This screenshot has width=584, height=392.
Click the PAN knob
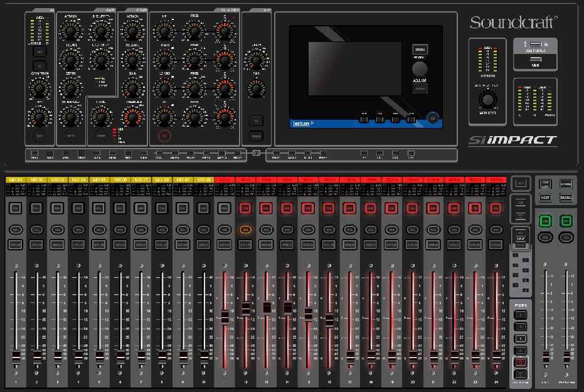pyautogui.click(x=256, y=88)
